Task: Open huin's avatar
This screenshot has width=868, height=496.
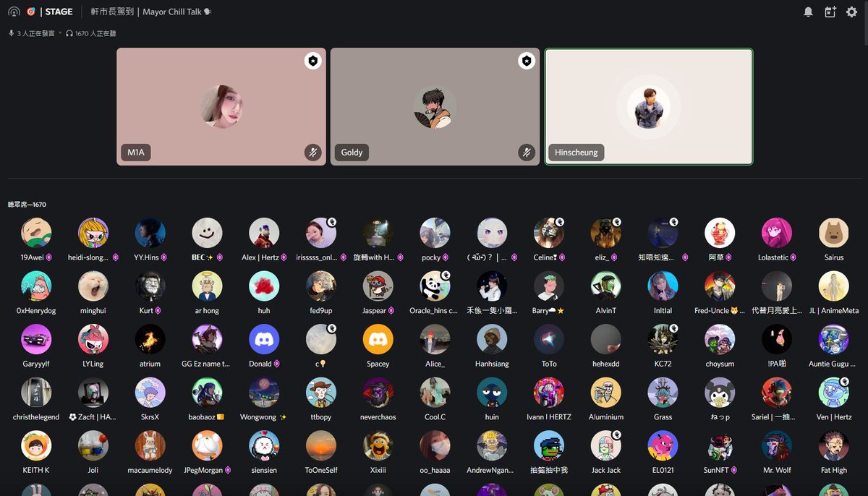Action: pyautogui.click(x=492, y=393)
